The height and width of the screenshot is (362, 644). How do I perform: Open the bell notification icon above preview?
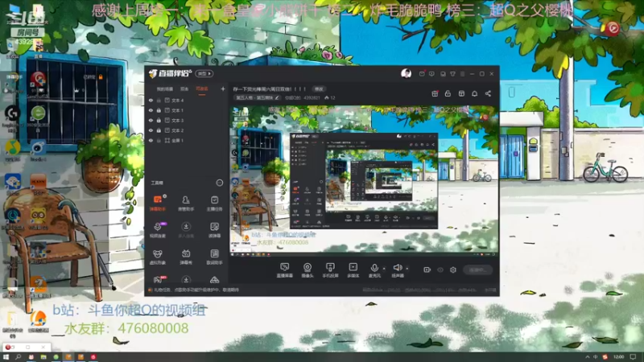click(474, 93)
